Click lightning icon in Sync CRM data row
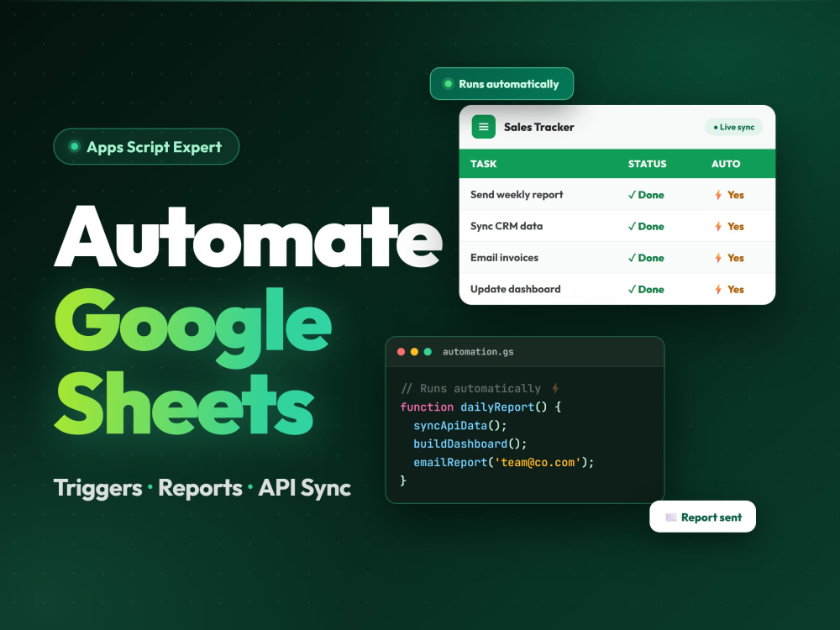This screenshot has width=840, height=630. click(718, 227)
